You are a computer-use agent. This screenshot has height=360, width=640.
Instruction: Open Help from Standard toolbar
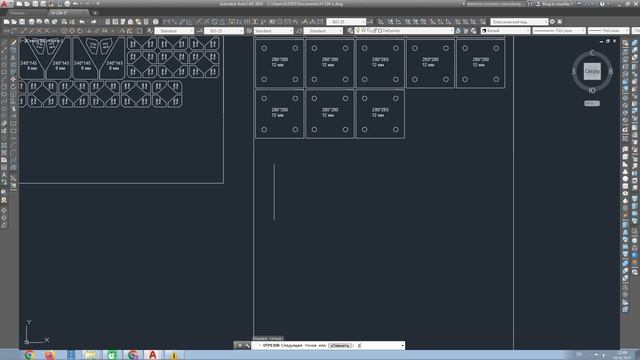[x=156, y=22]
